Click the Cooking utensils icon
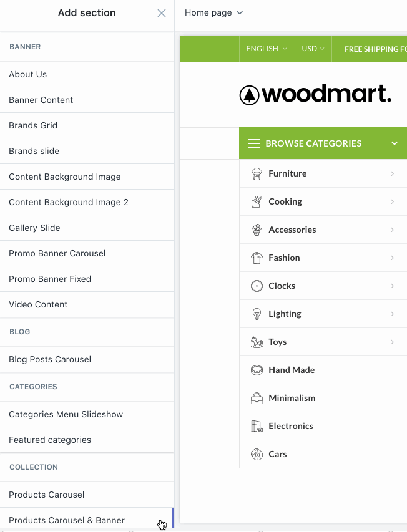The height and width of the screenshot is (532, 407). click(x=257, y=201)
